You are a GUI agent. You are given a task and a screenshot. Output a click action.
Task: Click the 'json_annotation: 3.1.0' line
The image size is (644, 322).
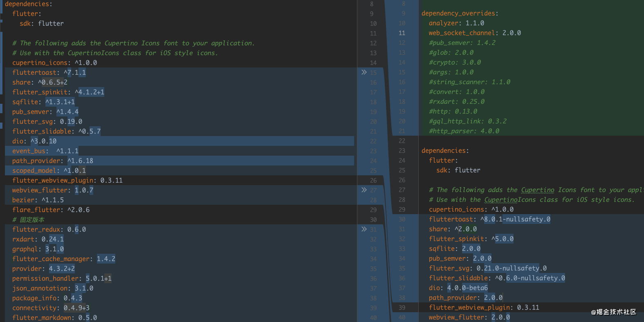53,288
